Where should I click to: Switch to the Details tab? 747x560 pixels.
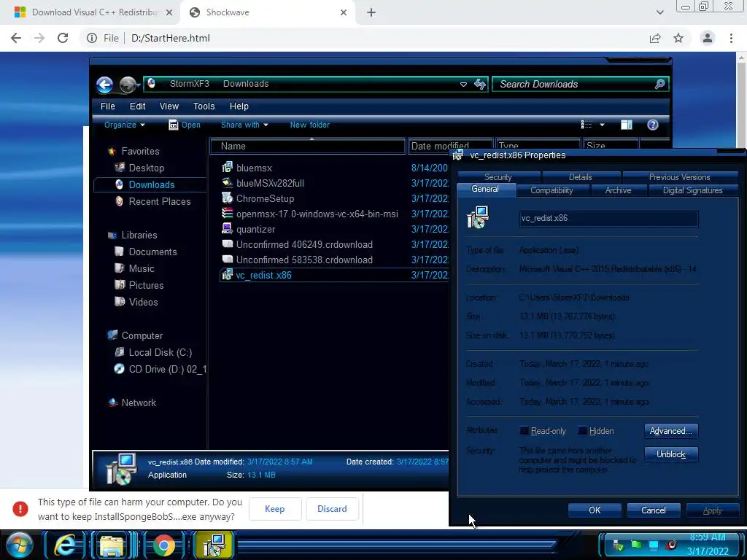coord(580,177)
